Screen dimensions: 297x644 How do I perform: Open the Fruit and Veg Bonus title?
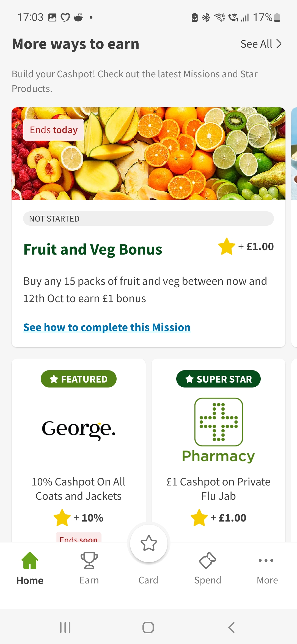tap(93, 250)
